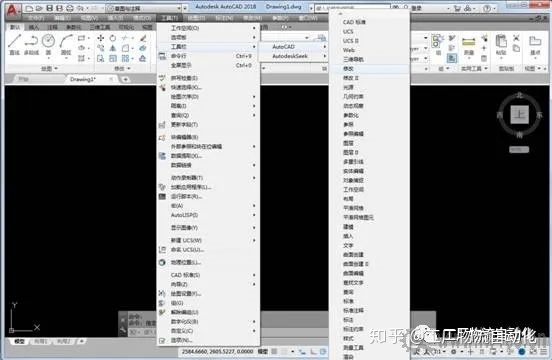
Task: Click the customization icon at status bar right end
Action: point(544,351)
